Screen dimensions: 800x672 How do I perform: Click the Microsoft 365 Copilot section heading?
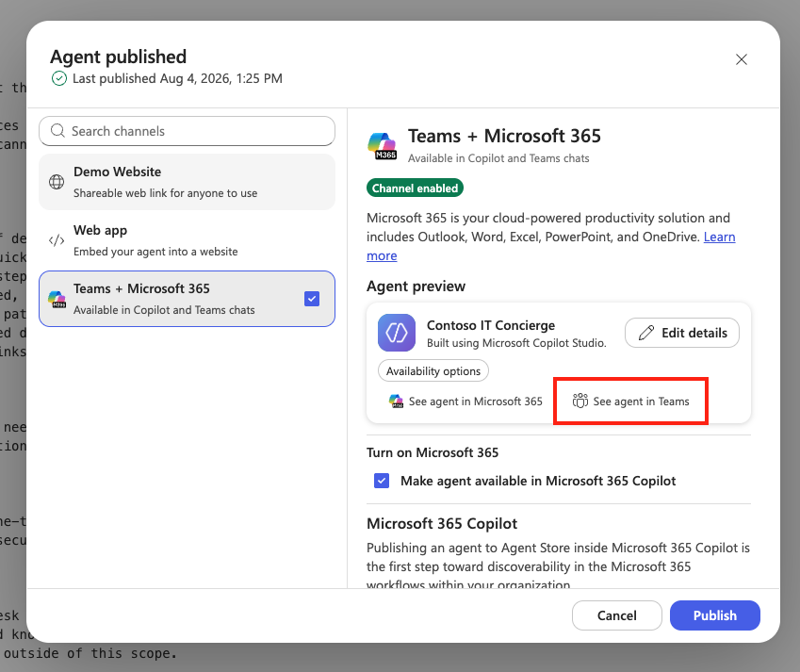442,523
